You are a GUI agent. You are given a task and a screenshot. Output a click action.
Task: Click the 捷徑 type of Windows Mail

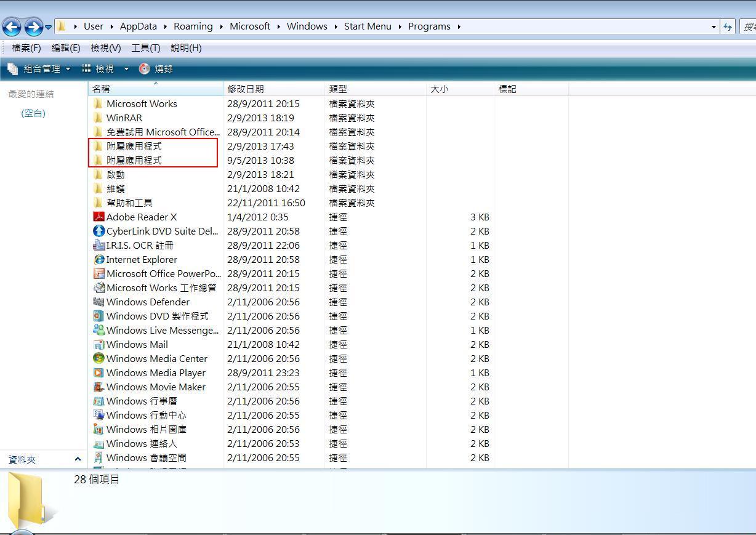(x=338, y=344)
